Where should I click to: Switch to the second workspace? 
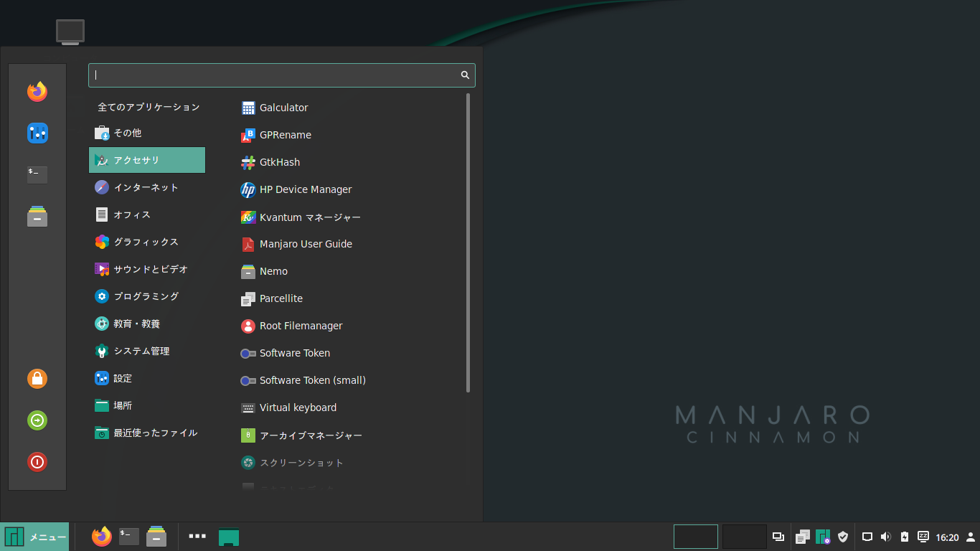(745, 537)
